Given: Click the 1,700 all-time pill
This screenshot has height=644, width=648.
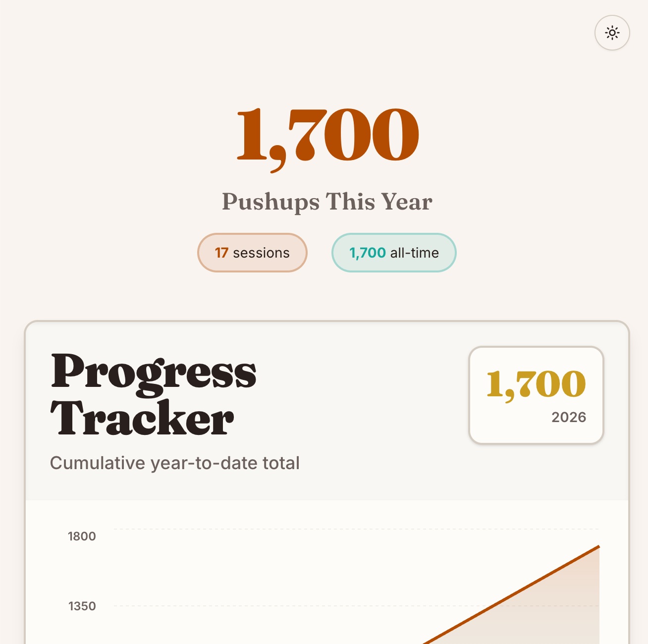Looking at the screenshot, I should 394,253.
